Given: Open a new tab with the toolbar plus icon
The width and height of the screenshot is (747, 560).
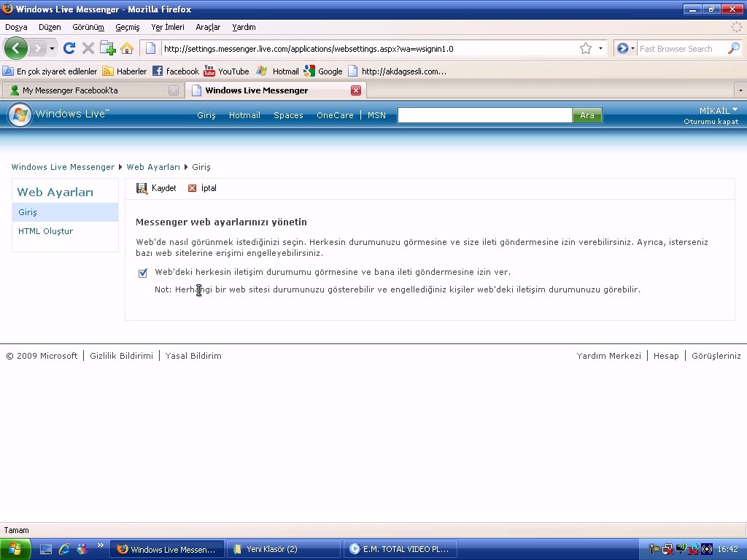Looking at the screenshot, I should click(108, 48).
